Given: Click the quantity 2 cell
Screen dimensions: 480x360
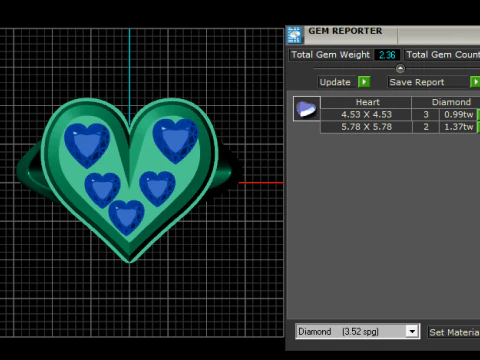Looking at the screenshot, I should 426,127.
